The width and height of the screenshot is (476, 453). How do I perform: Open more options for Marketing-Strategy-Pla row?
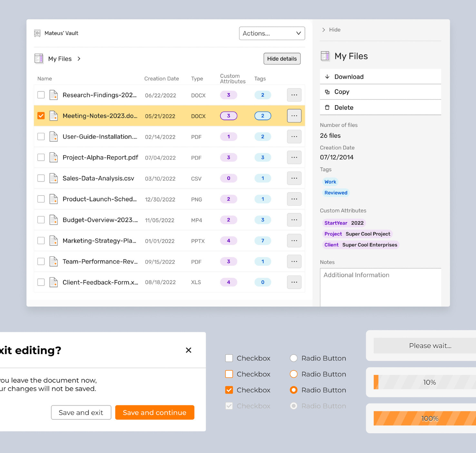(294, 241)
